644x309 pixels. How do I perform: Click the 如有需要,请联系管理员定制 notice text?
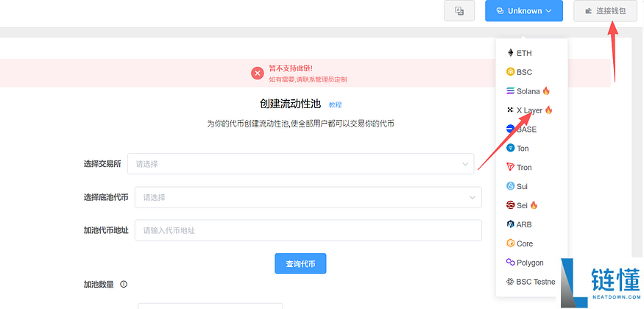[308, 79]
